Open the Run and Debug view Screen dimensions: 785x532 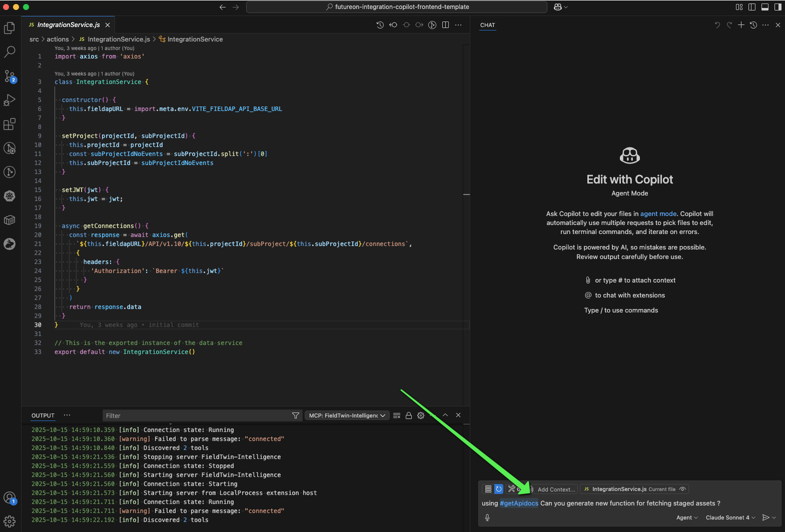coord(10,100)
